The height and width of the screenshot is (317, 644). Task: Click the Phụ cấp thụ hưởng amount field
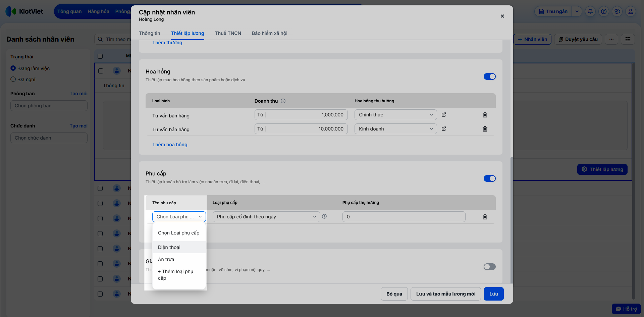(x=404, y=217)
